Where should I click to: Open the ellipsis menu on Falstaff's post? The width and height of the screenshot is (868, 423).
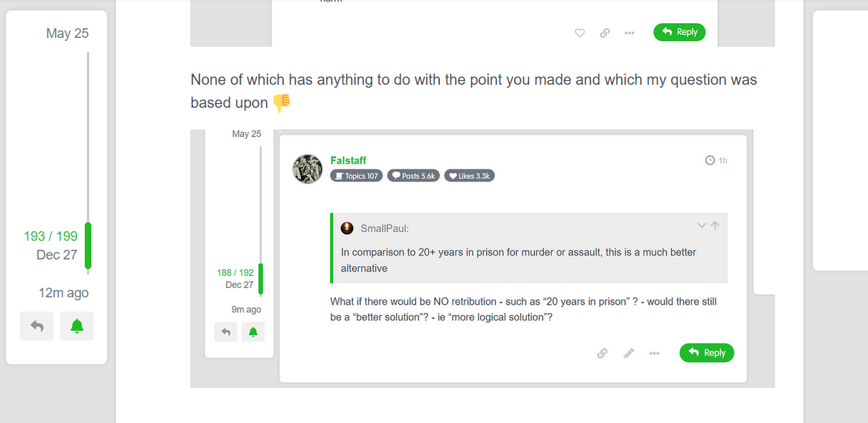(654, 353)
